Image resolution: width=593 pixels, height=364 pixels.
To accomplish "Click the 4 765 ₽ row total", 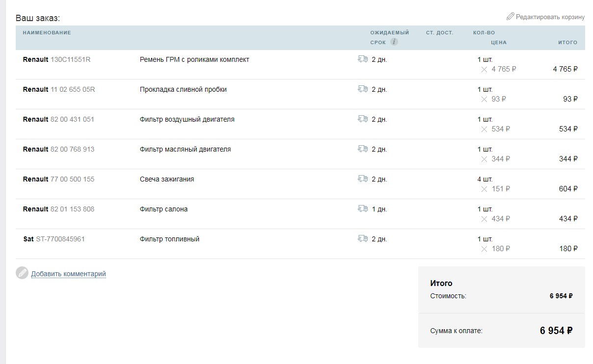I will tap(565, 69).
